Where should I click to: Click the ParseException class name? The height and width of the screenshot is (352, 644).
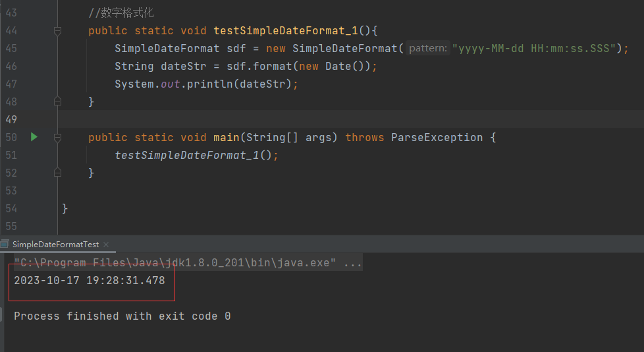437,137
